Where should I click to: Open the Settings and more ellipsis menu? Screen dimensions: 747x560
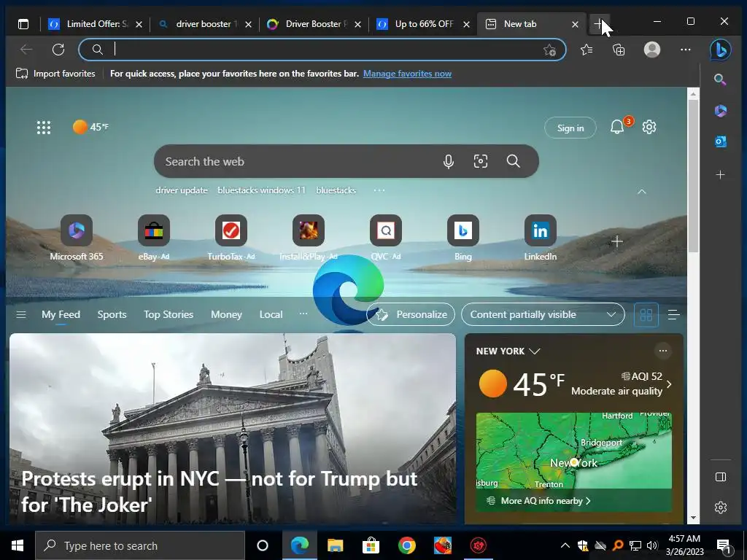[685, 50]
